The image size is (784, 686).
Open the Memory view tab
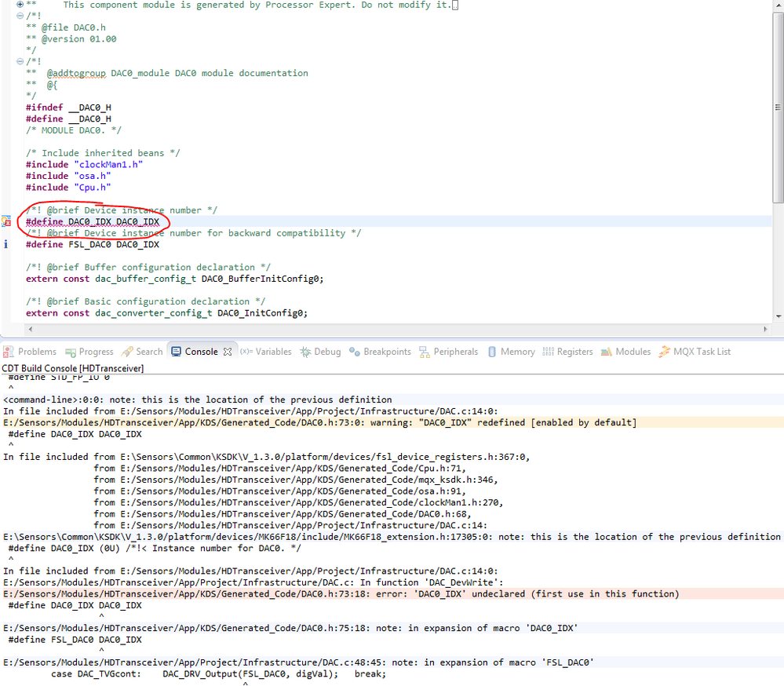click(512, 352)
